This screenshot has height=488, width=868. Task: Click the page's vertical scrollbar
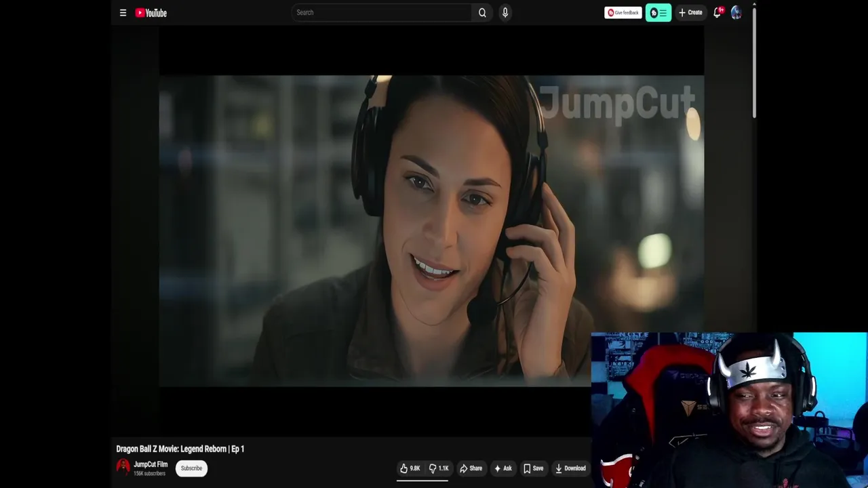tap(754, 64)
